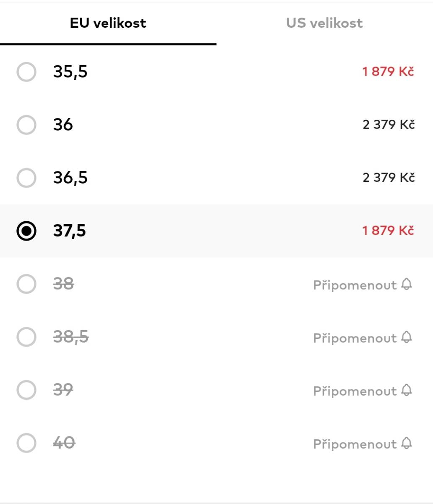The width and height of the screenshot is (433, 504).
Task: Select the size 35,5 radio button
Action: 26,72
